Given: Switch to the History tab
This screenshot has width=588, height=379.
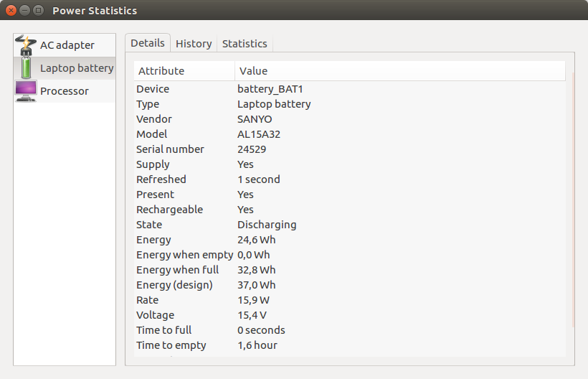Looking at the screenshot, I should click(x=194, y=44).
